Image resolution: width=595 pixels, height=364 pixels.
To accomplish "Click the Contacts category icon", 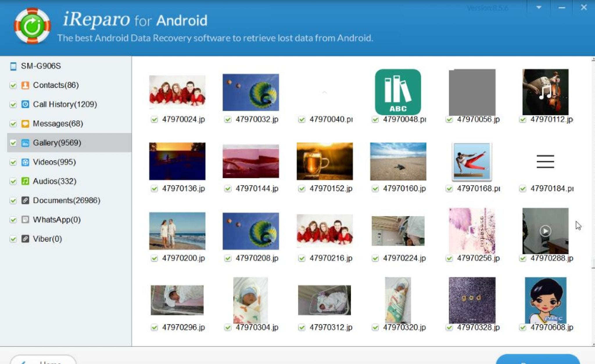I will pos(25,85).
